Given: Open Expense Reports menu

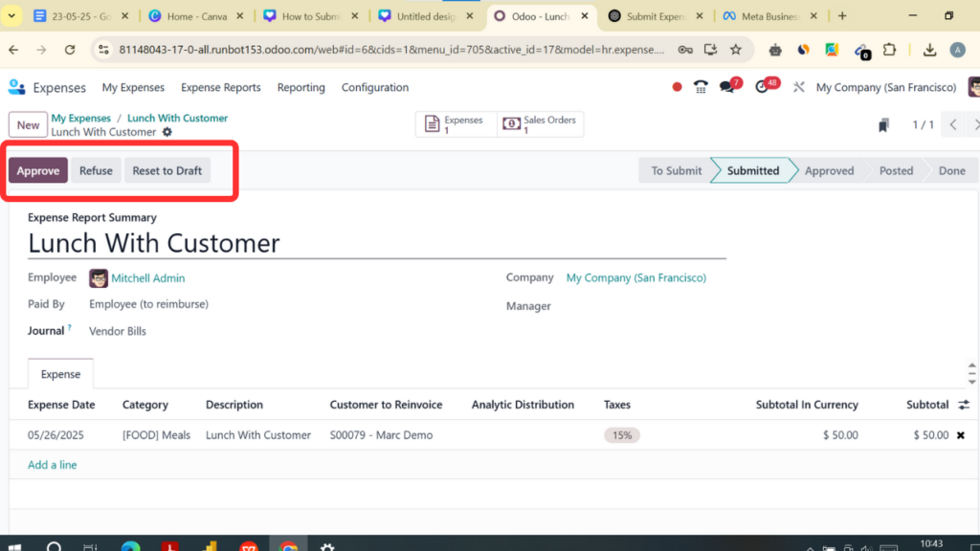Looking at the screenshot, I should pos(221,87).
